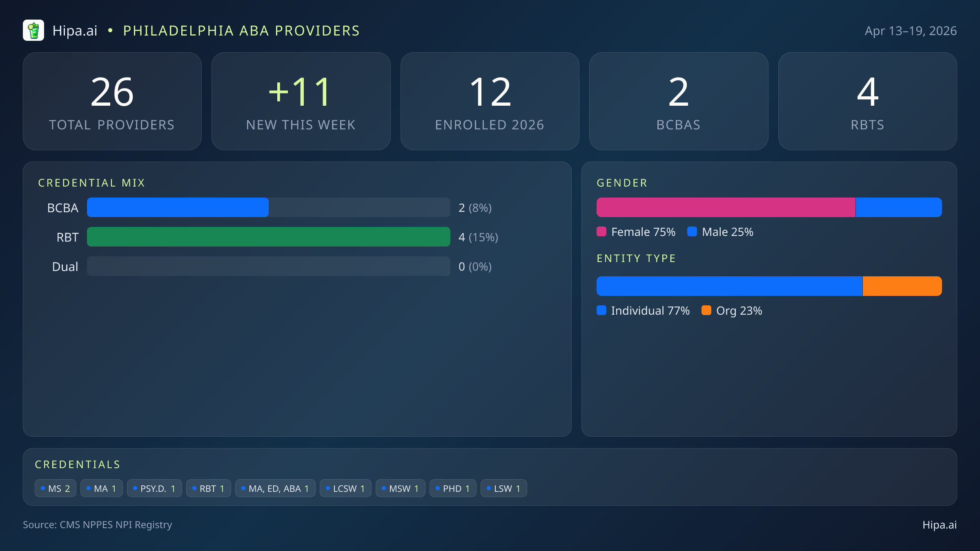Select the MA, ED, ABA credential chip

coord(275,489)
